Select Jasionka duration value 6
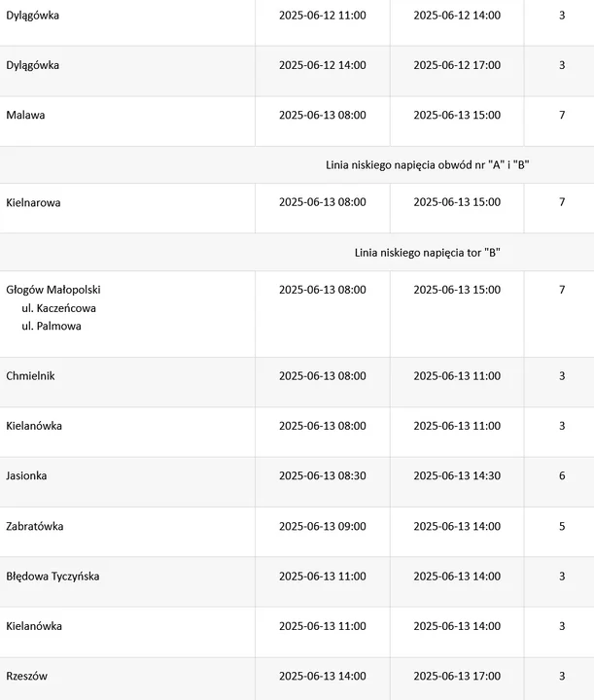Image resolution: width=594 pixels, height=700 pixels. tap(562, 475)
